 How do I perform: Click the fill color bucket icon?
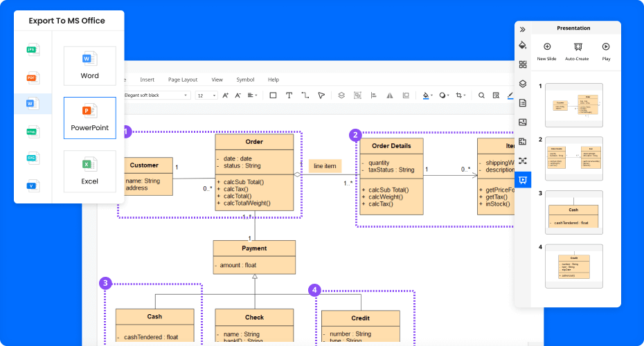(426, 95)
